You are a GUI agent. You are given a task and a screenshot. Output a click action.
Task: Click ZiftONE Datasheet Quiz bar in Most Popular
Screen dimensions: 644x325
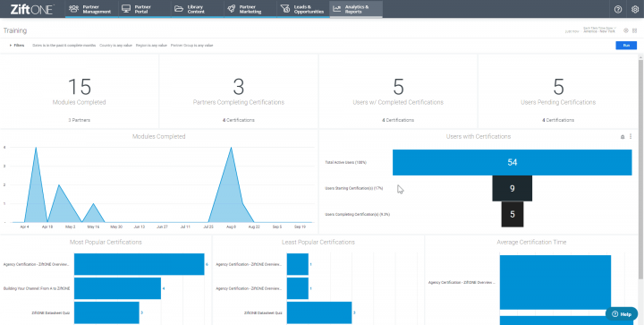pos(106,312)
